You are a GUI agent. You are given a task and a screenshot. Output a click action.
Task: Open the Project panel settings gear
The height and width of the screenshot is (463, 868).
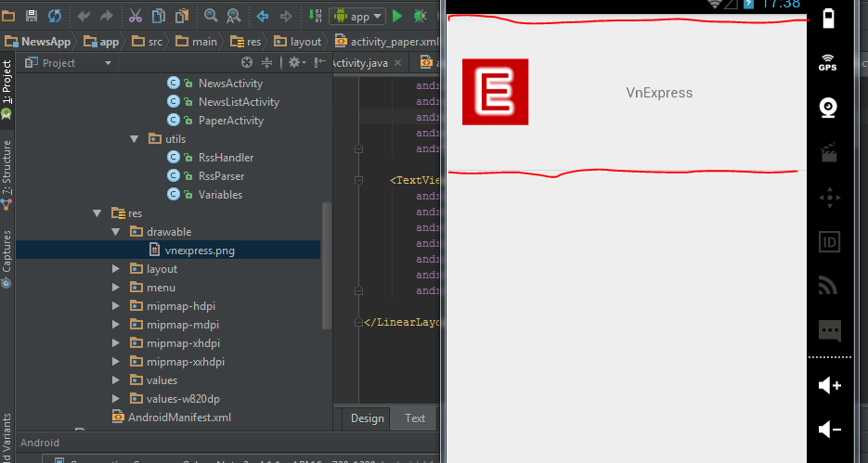point(296,62)
